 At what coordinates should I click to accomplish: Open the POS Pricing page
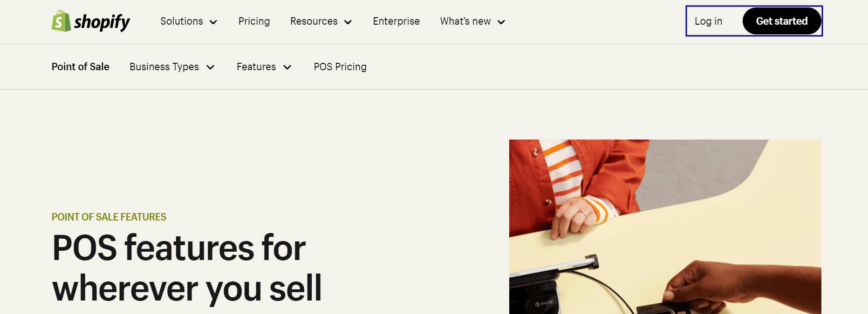click(340, 67)
